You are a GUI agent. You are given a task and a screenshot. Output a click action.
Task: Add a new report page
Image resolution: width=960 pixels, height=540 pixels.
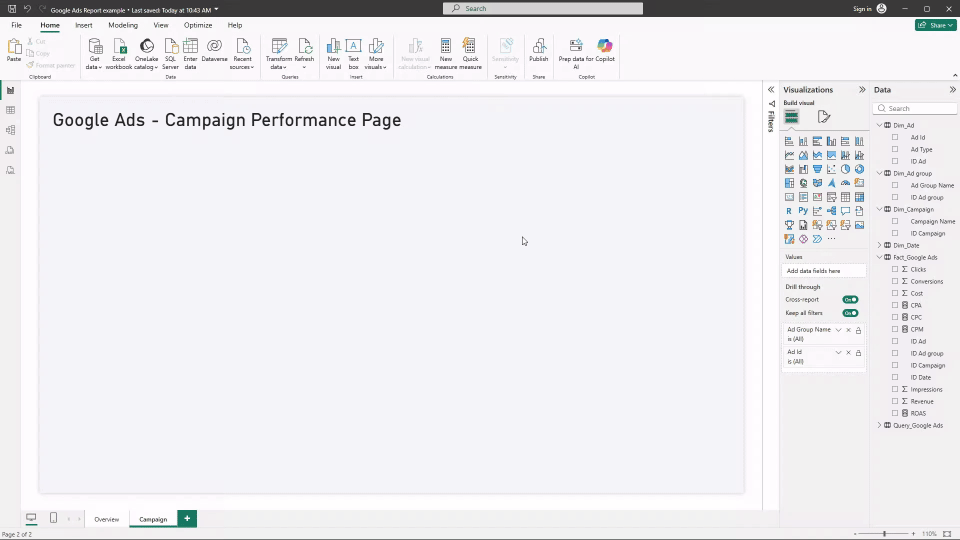point(187,519)
